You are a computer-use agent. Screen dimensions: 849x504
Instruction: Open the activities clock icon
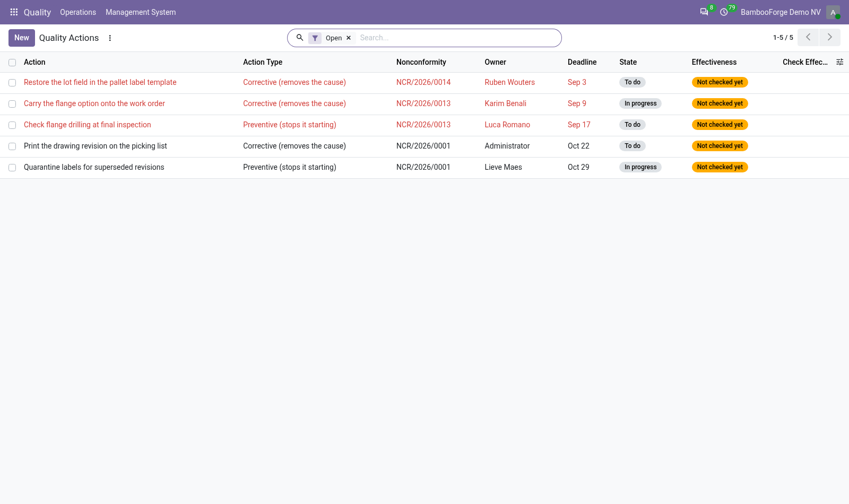pos(724,12)
